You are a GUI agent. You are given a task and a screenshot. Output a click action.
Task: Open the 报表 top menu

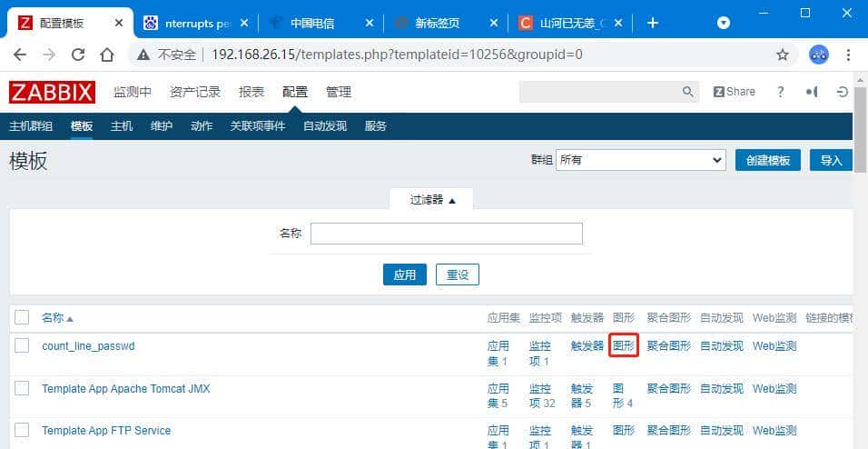[252, 92]
